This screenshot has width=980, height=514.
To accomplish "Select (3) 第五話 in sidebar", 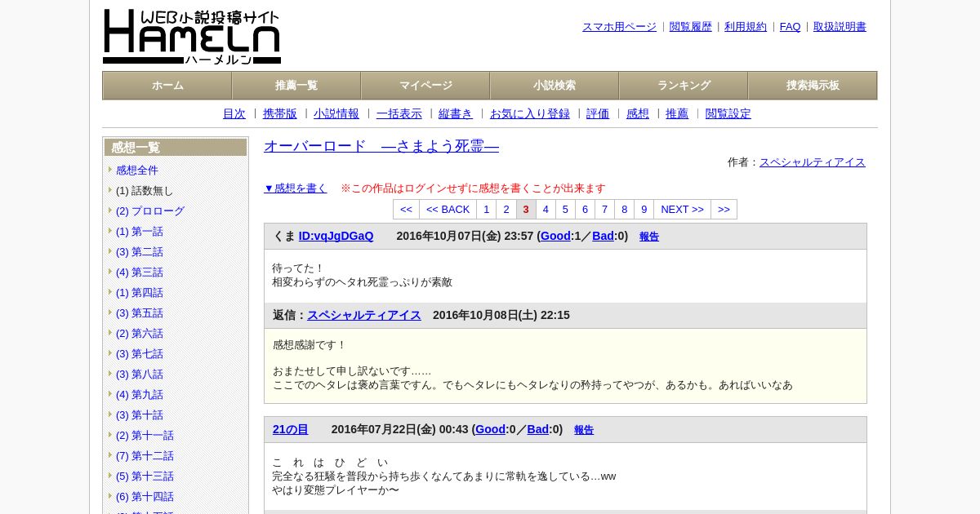I will tap(140, 313).
